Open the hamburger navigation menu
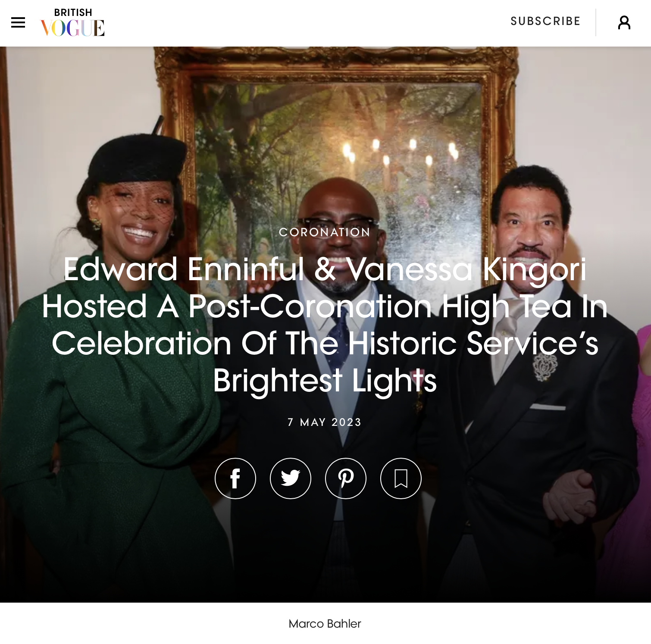The width and height of the screenshot is (651, 644). [18, 22]
